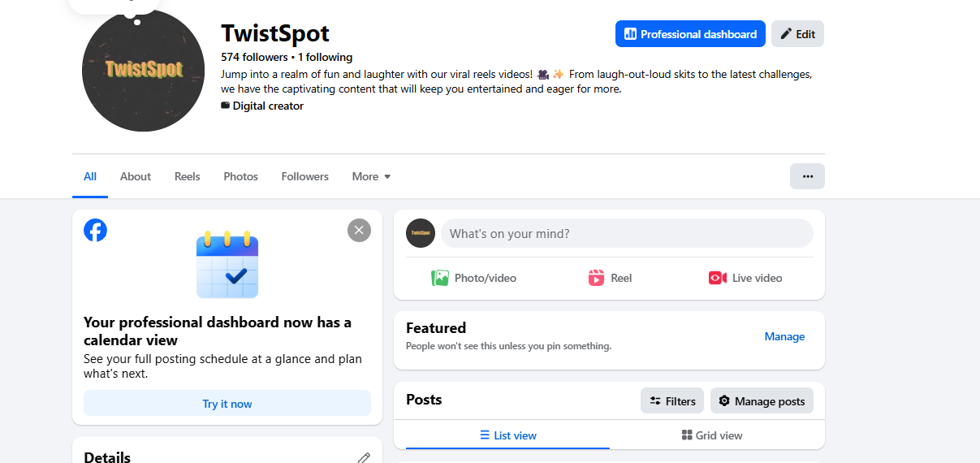980x463 pixels.
Task: Open post Filters
Action: click(672, 400)
